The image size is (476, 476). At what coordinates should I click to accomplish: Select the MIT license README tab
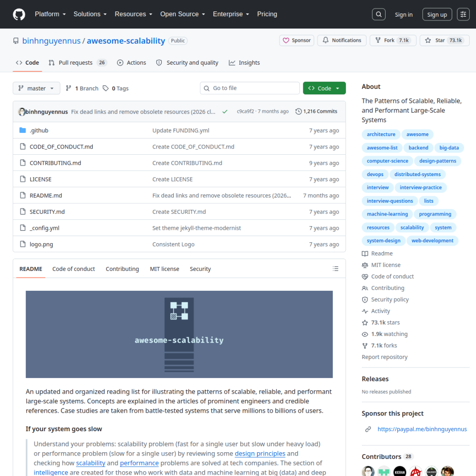(165, 269)
